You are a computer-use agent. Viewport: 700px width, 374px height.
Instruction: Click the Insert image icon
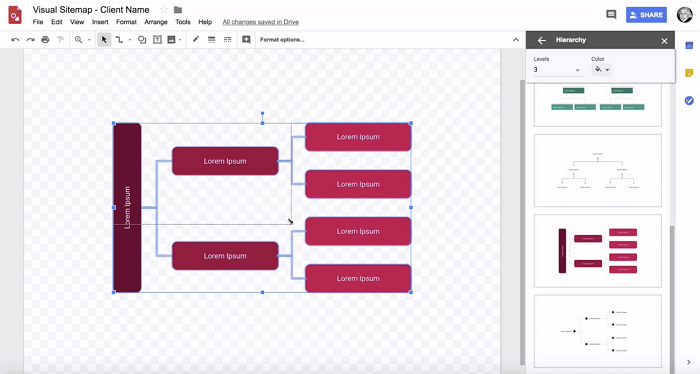[x=171, y=40]
